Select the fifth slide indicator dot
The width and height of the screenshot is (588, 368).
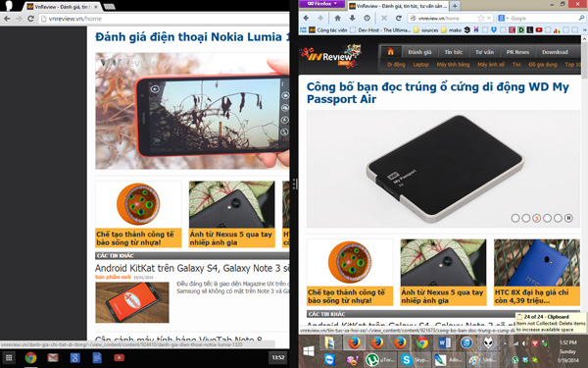tap(558, 218)
